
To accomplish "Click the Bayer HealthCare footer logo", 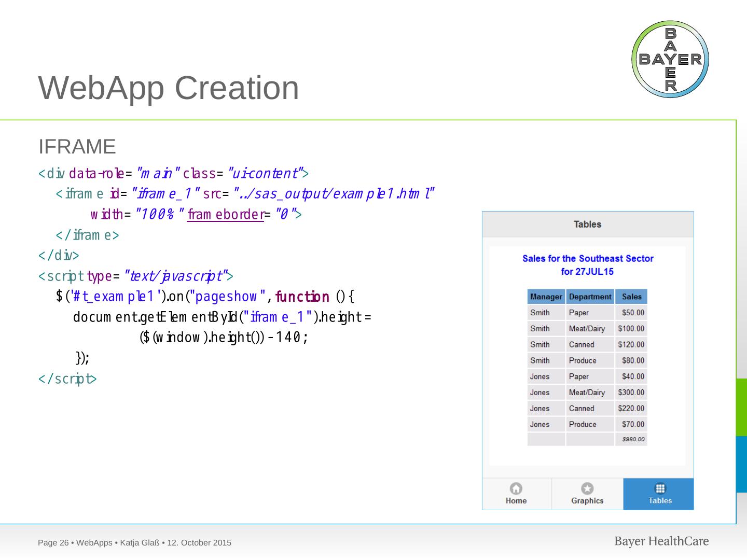I will coord(661,541).
